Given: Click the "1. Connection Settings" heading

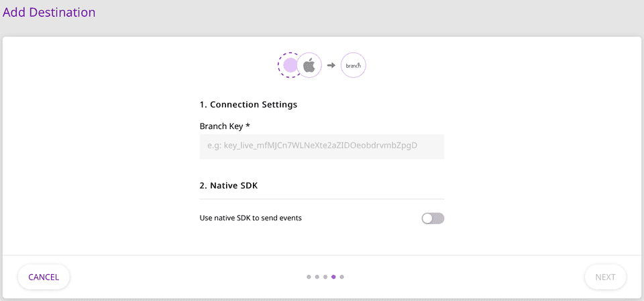Looking at the screenshot, I should coord(248,105).
